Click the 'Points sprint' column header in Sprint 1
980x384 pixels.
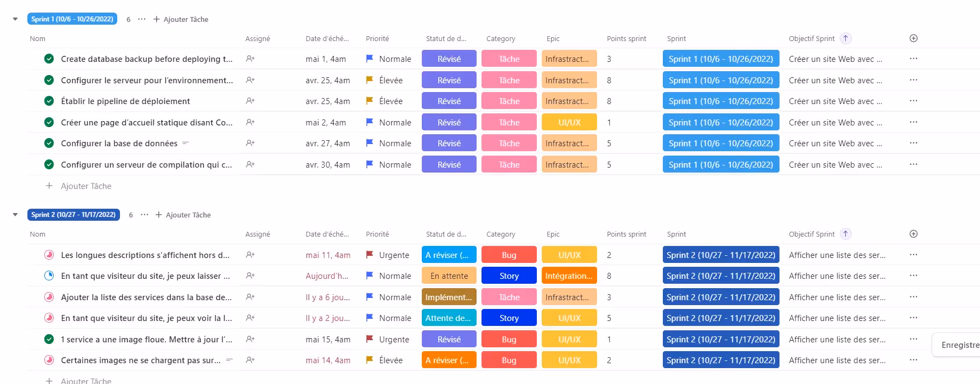(626, 38)
